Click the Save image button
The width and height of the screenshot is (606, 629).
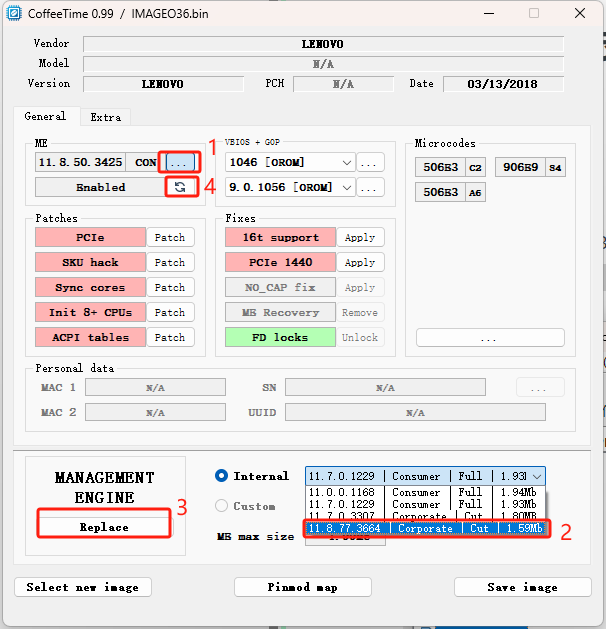pos(522,587)
